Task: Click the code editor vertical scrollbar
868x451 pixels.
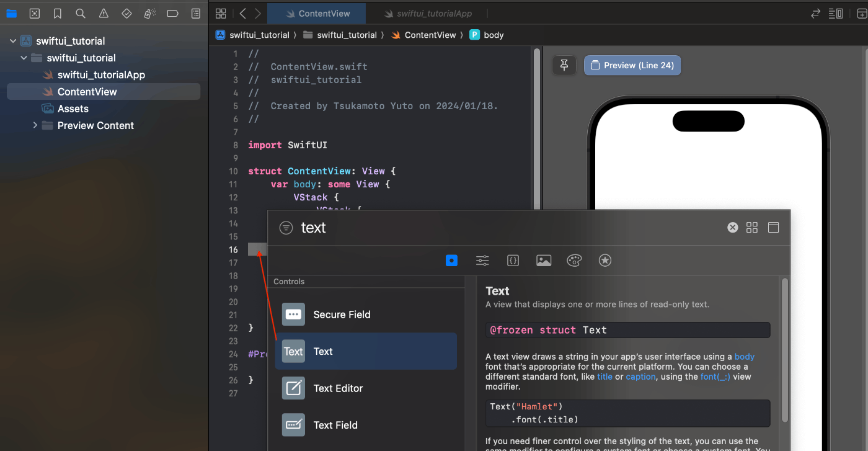Action: [537, 130]
